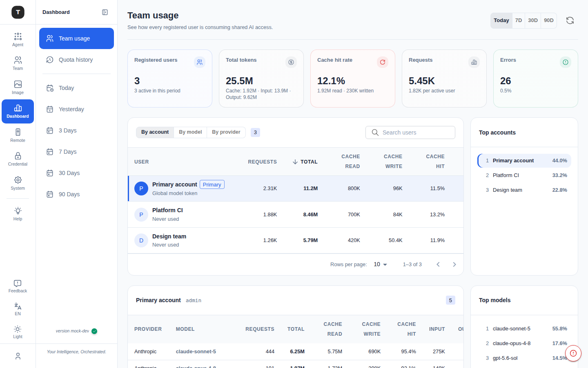Switch to the By provider tab
The width and height of the screenshot is (588, 368).
pos(226,132)
